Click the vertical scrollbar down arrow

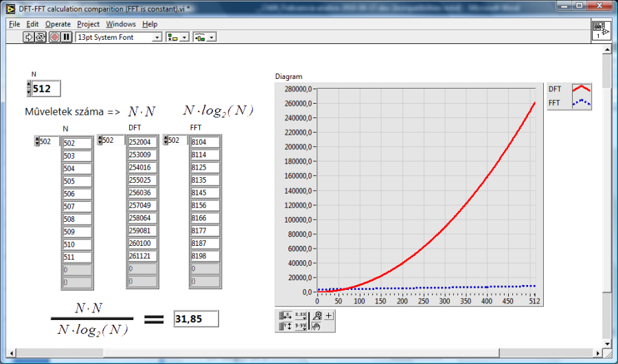pos(607,343)
